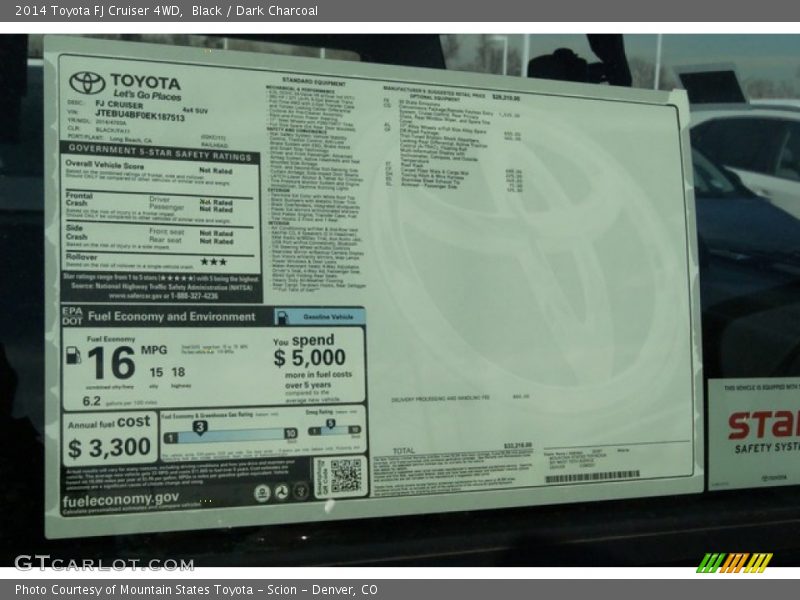Image resolution: width=800 pixels, height=600 pixels.
Task: Click the 'EPA DOT' label box
Action: point(72,316)
